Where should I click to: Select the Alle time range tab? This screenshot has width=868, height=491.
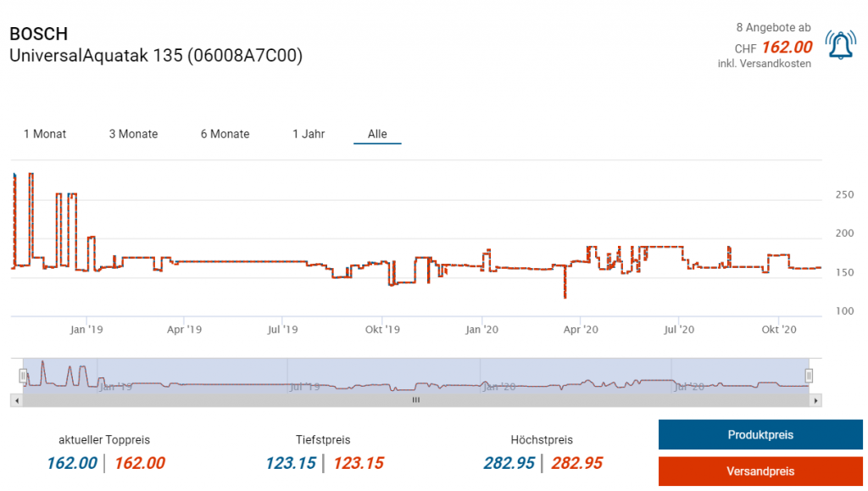click(377, 134)
